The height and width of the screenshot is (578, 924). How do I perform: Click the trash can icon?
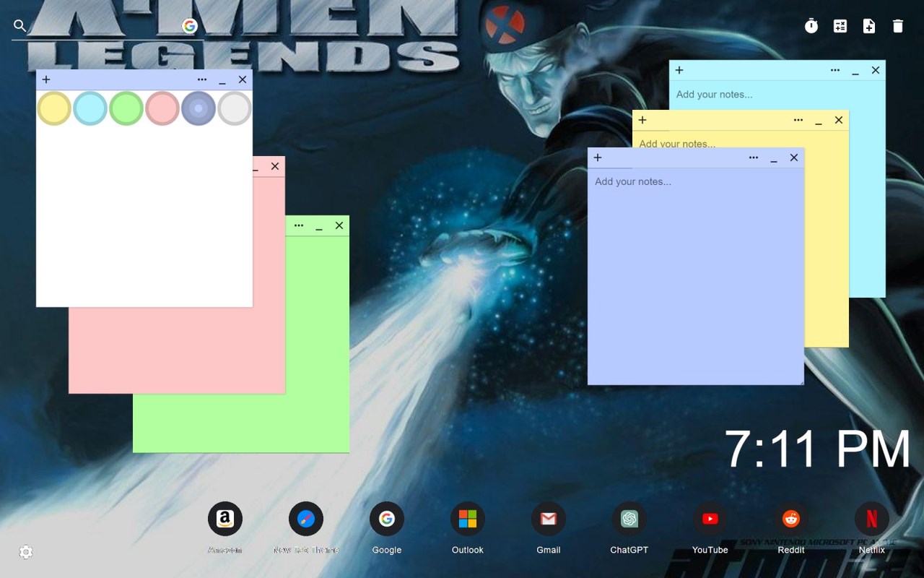[898, 26]
